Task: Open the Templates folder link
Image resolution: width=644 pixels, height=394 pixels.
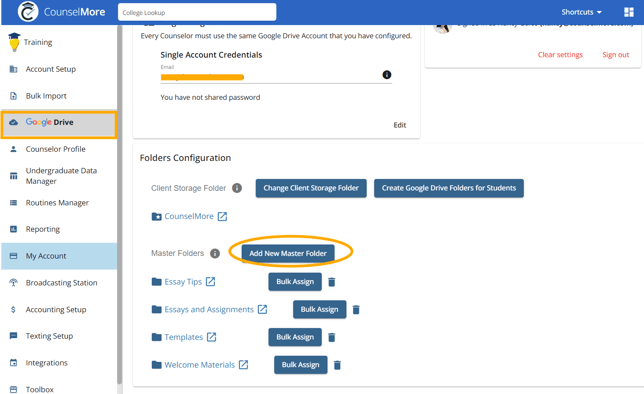Action: [184, 337]
